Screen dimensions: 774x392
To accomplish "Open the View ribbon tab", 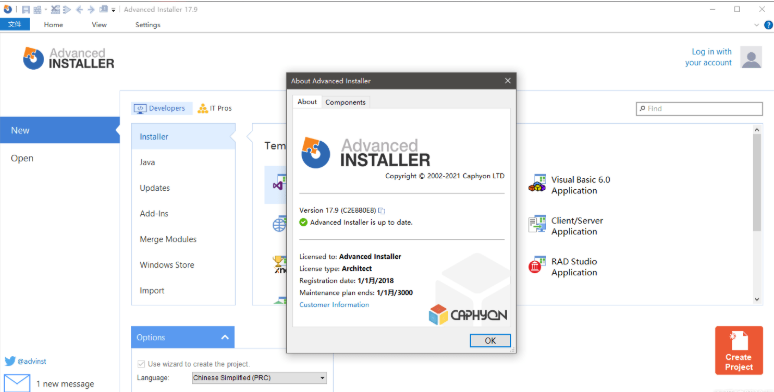I will coord(99,25).
